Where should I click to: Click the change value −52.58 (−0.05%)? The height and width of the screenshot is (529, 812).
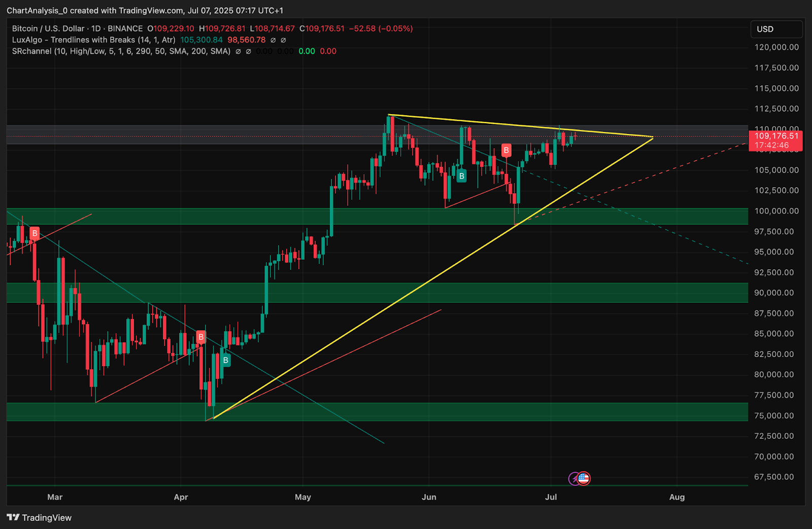(x=381, y=28)
